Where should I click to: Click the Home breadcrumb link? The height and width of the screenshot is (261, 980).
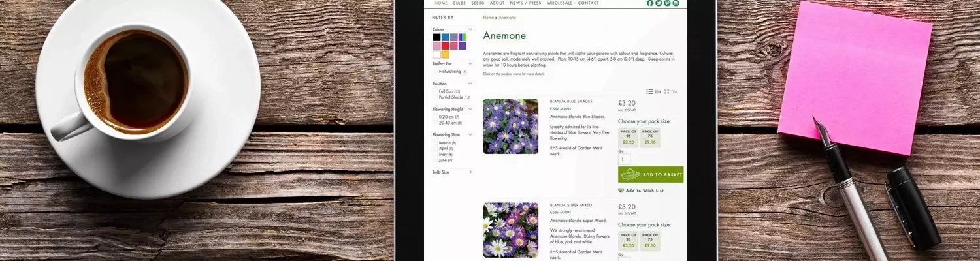488,18
